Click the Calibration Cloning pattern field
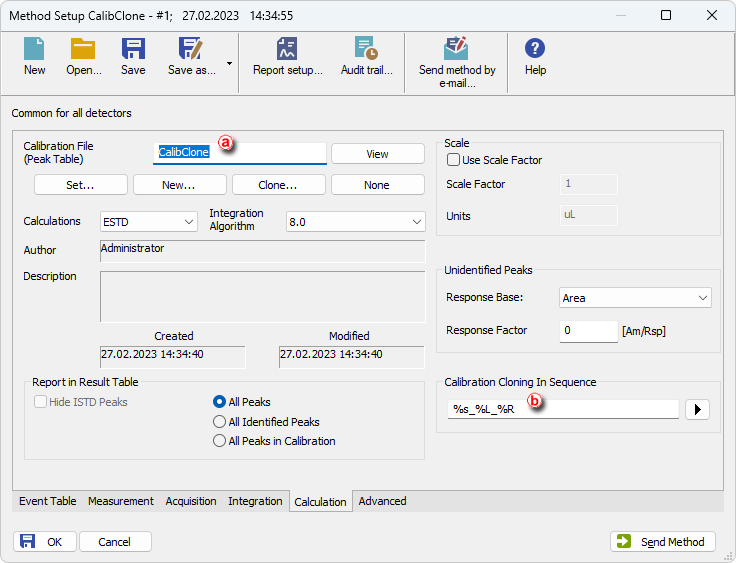Screen dimensions: 736x563 [x=563, y=409]
